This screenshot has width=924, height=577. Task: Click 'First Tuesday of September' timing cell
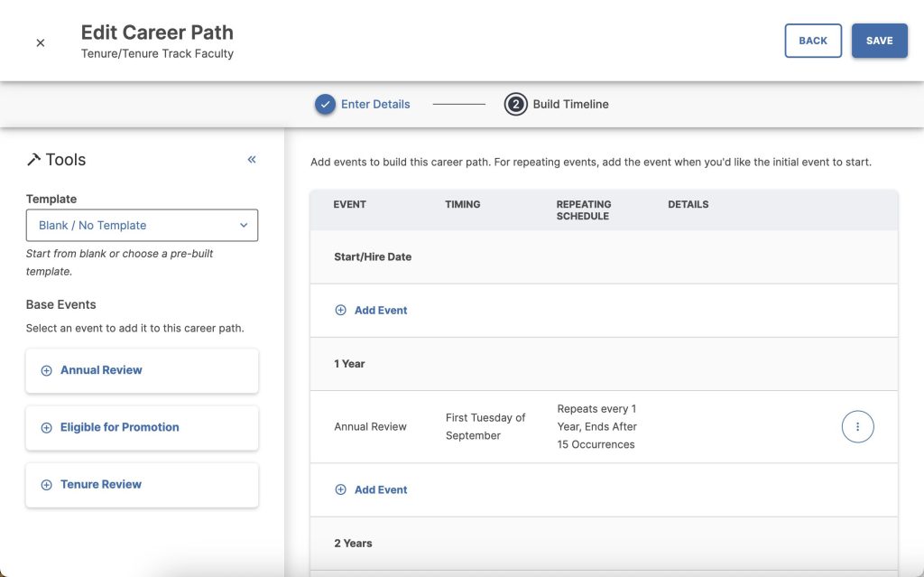coord(485,426)
